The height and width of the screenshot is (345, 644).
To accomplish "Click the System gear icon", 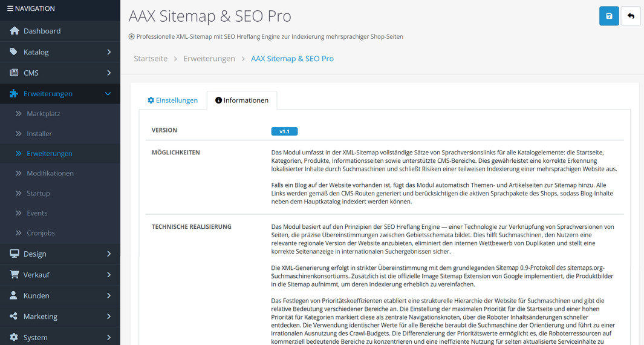I will pyautogui.click(x=14, y=337).
